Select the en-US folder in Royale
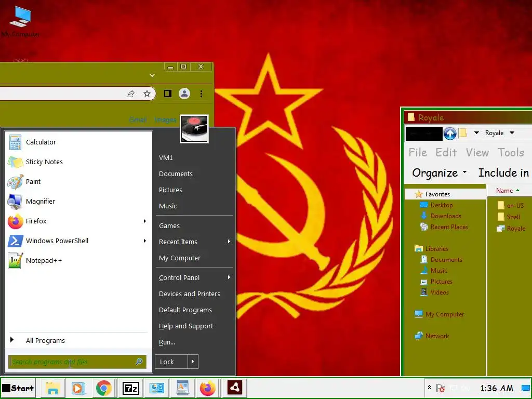 pyautogui.click(x=511, y=205)
